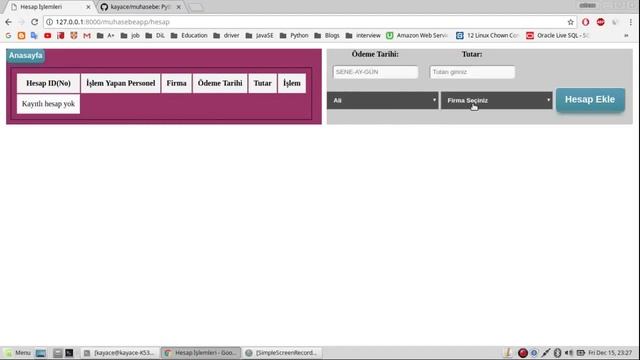Open Chrome's three-dot menu

[631, 22]
